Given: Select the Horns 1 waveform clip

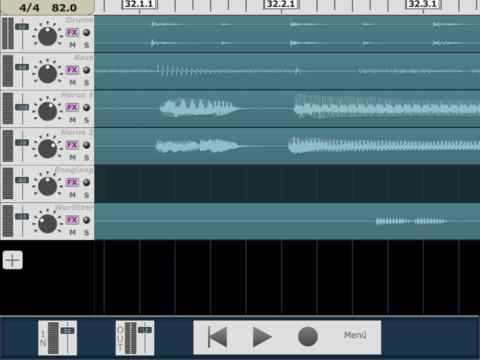Looking at the screenshot, I should [287, 109].
